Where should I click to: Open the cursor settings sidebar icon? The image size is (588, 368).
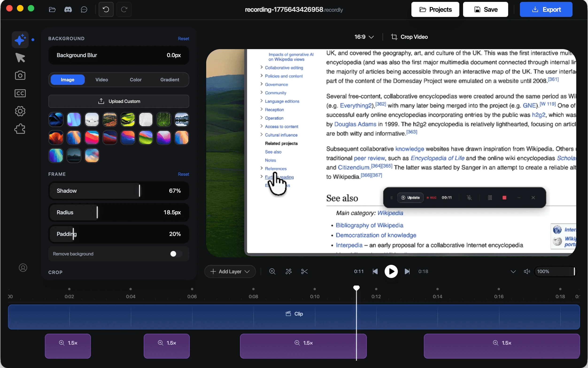pos(20,58)
